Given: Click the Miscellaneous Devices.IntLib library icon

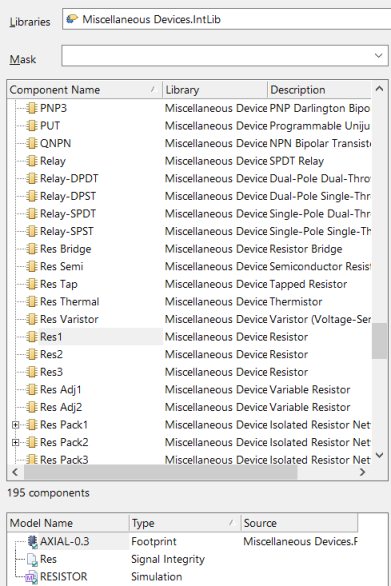Looking at the screenshot, I should (72, 19).
